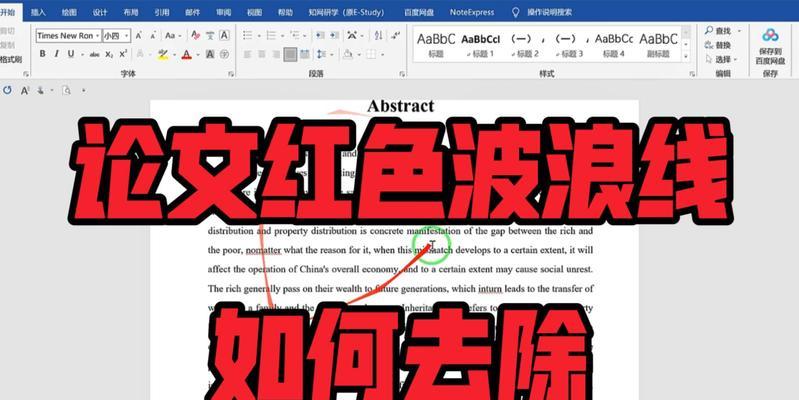Apply 标题 1 style
Image resolution: width=799 pixels, height=400 pixels.
[x=481, y=45]
